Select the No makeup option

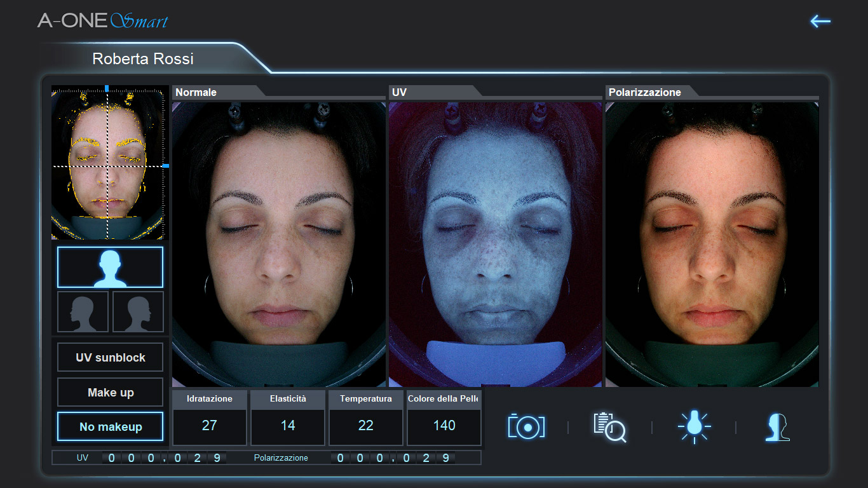(110, 426)
